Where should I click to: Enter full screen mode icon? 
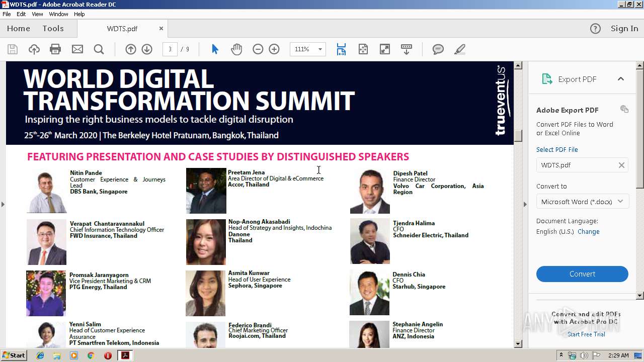click(385, 49)
